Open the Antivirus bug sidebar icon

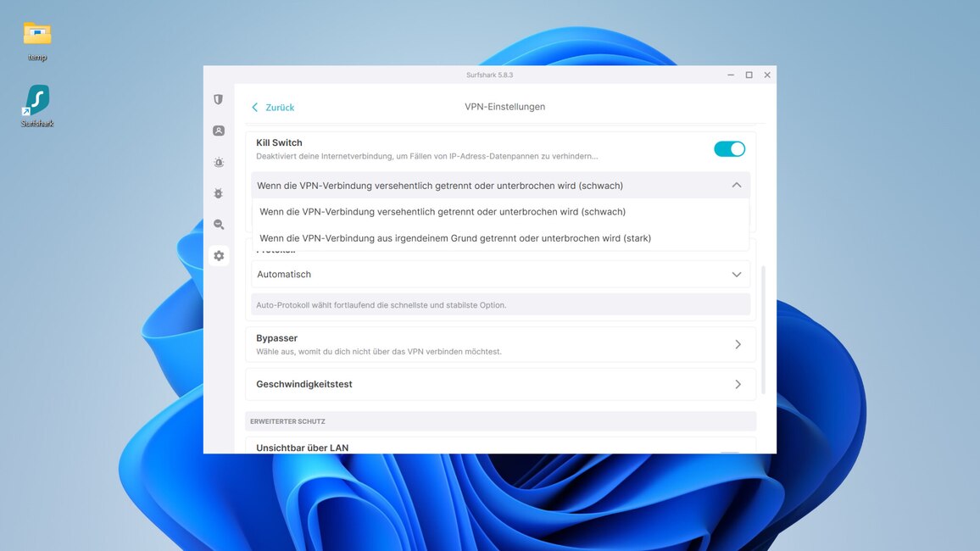219,193
